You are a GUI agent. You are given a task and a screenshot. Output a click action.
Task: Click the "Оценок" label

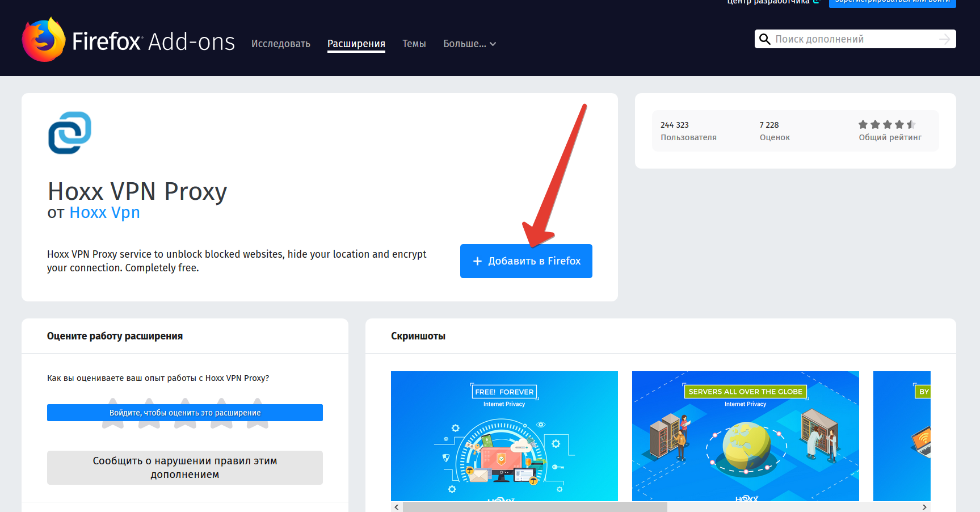point(775,137)
